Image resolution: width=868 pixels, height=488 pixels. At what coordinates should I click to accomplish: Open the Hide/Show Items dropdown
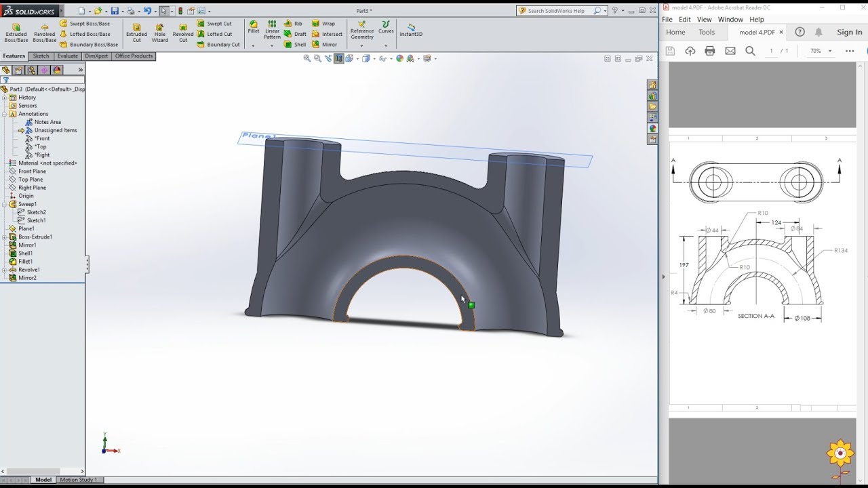coord(390,59)
